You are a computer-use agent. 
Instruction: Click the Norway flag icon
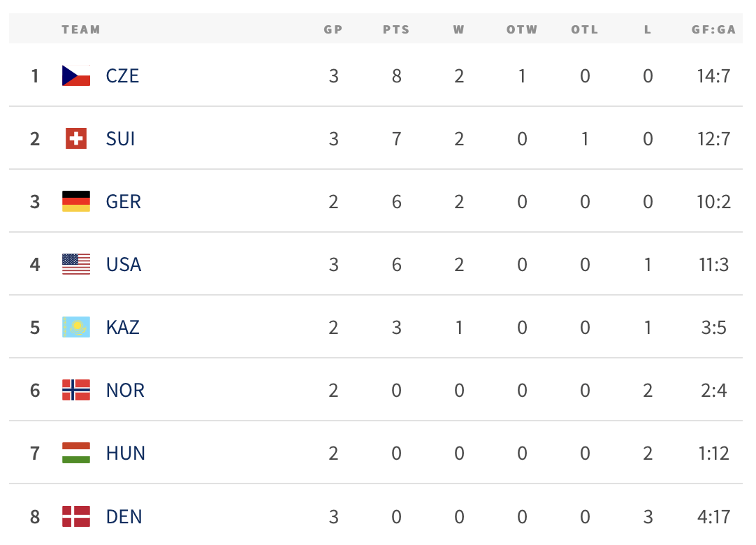coord(76,390)
